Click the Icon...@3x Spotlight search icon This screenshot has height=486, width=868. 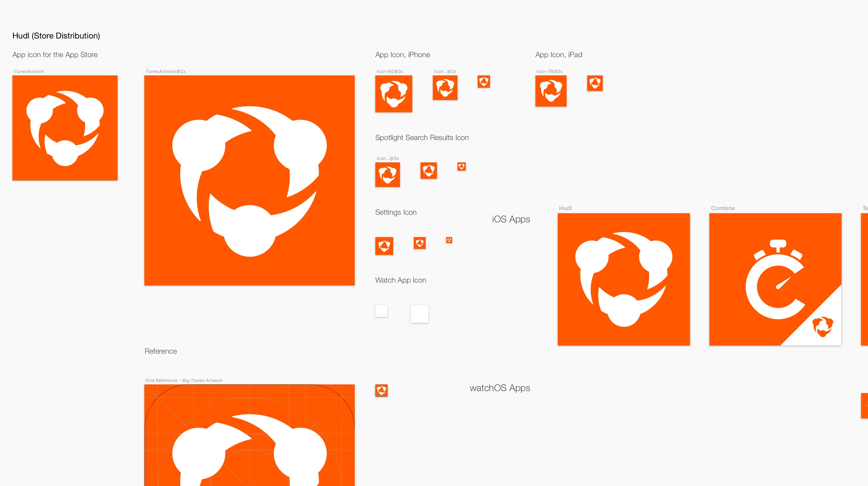[x=388, y=175]
